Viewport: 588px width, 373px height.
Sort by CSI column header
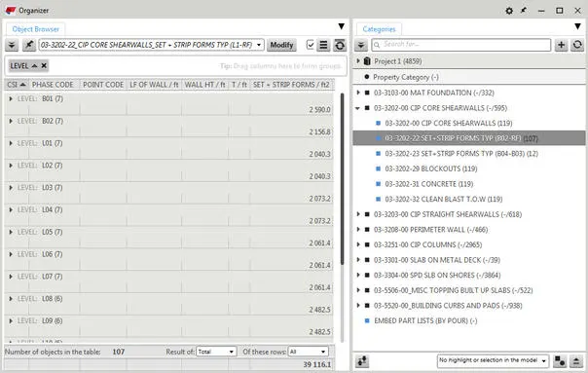[x=17, y=85]
